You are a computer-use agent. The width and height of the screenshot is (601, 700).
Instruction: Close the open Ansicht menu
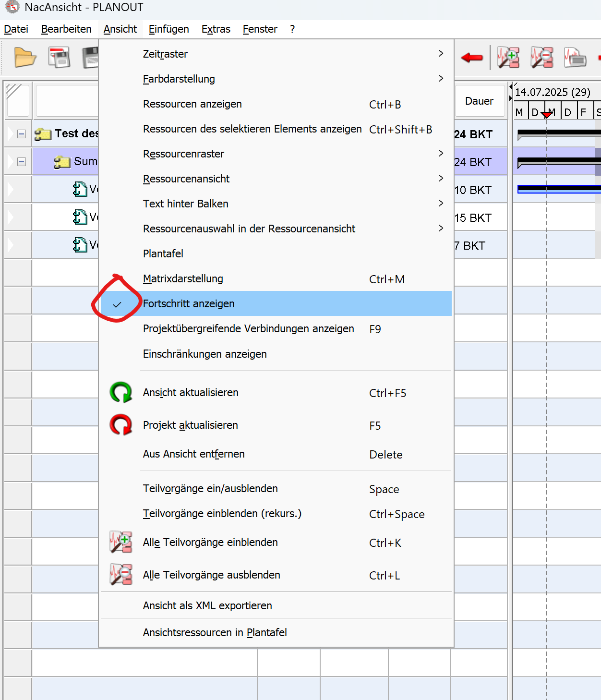pos(120,29)
